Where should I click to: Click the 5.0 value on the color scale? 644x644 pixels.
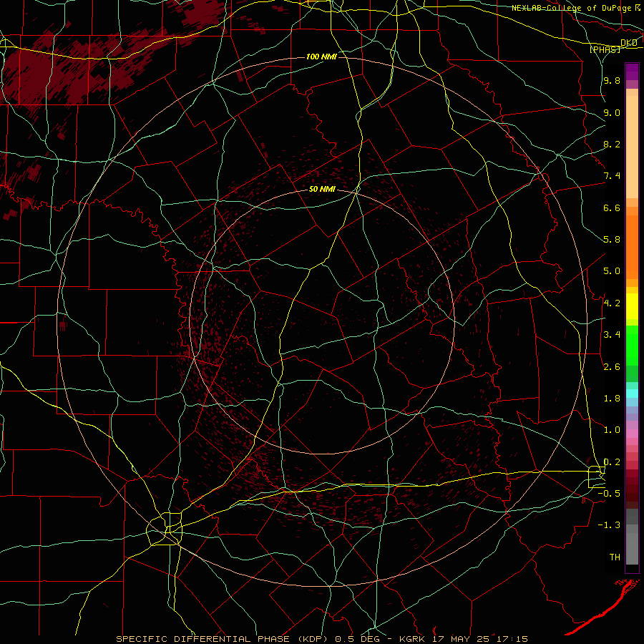[x=612, y=271]
